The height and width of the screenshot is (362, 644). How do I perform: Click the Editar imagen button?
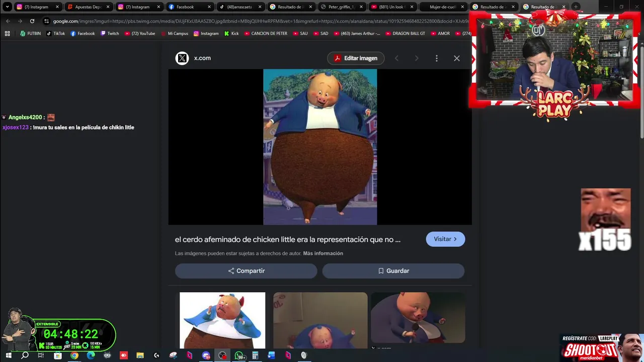(x=356, y=58)
